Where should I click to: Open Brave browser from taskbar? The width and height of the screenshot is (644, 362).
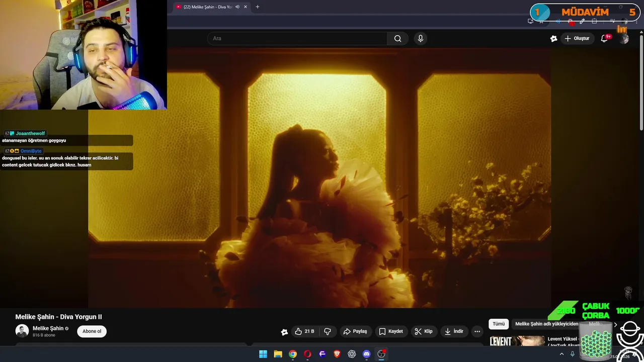pos(337,354)
